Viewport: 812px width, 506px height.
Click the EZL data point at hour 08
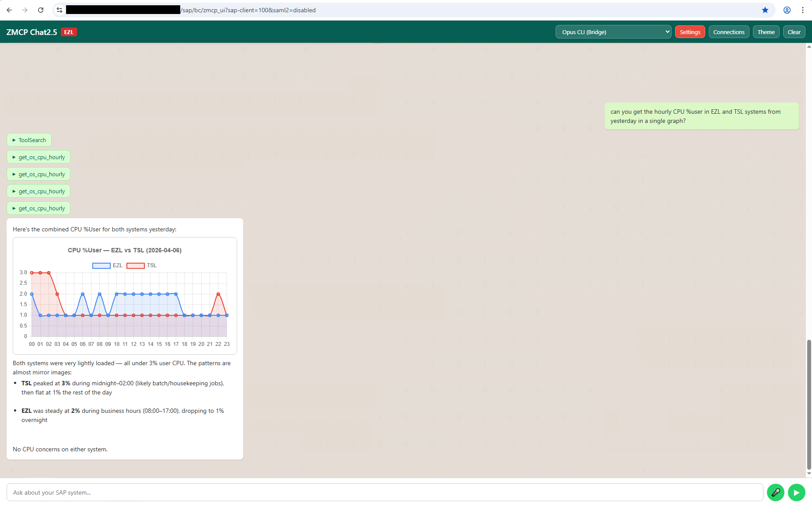coord(100,294)
